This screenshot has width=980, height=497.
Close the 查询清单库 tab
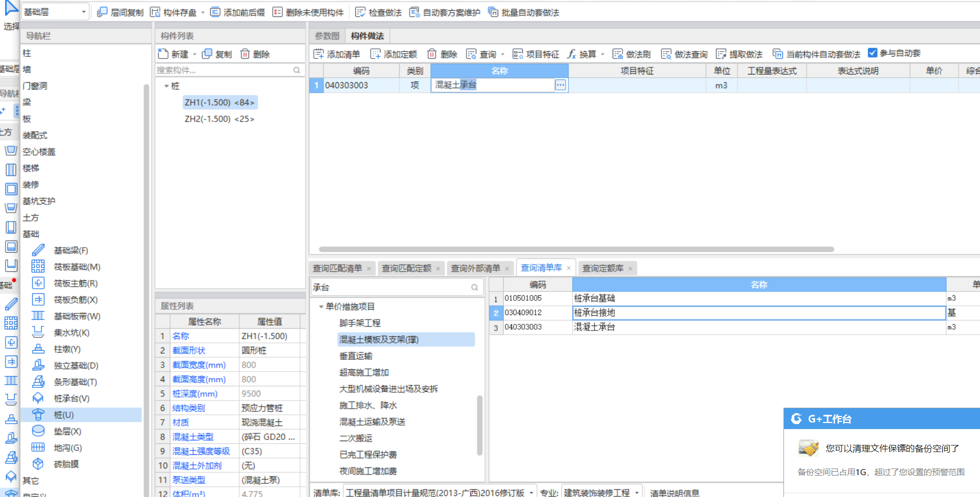tap(568, 268)
